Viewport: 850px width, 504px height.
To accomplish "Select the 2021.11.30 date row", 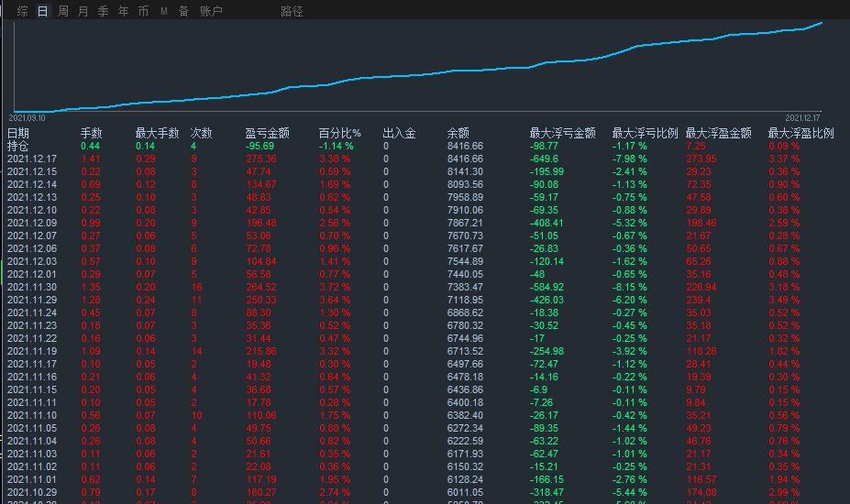I will coord(32,287).
